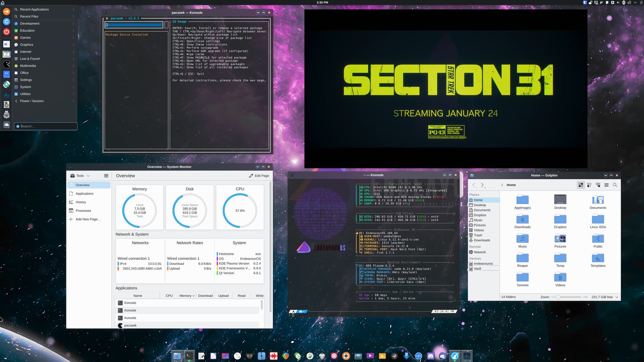Open the Games category in launcher
Viewport: 644px width, 362px height.
pos(44,38)
